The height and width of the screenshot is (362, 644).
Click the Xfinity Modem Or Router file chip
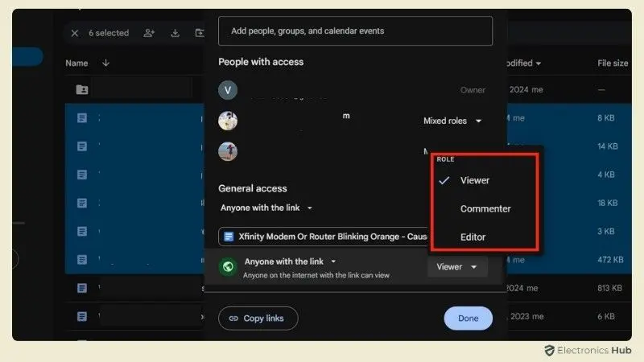click(x=324, y=237)
